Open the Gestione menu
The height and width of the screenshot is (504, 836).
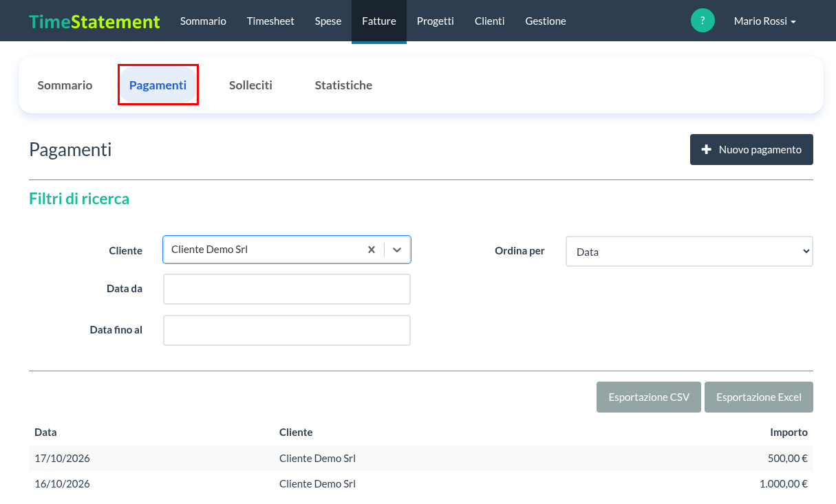(546, 21)
